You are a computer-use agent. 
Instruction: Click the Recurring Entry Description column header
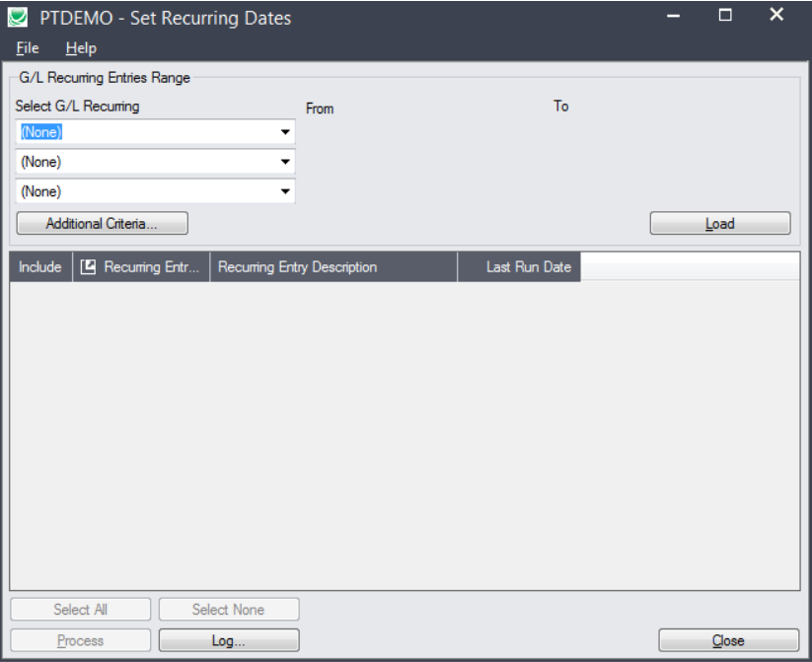pos(333,266)
